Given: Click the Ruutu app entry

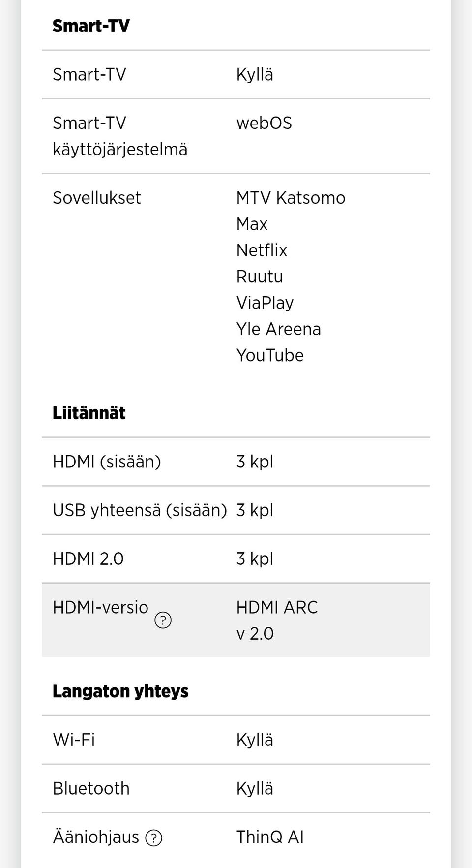Looking at the screenshot, I should click(260, 277).
